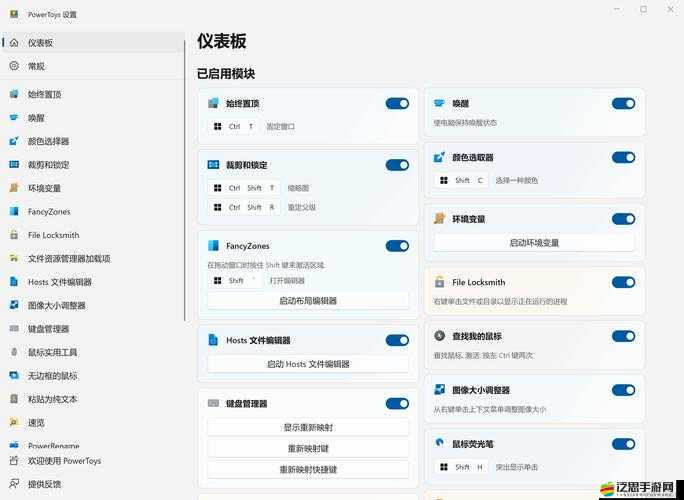
Task: Open 鼠标实用工具 in the sidebar
Action: pos(93,352)
